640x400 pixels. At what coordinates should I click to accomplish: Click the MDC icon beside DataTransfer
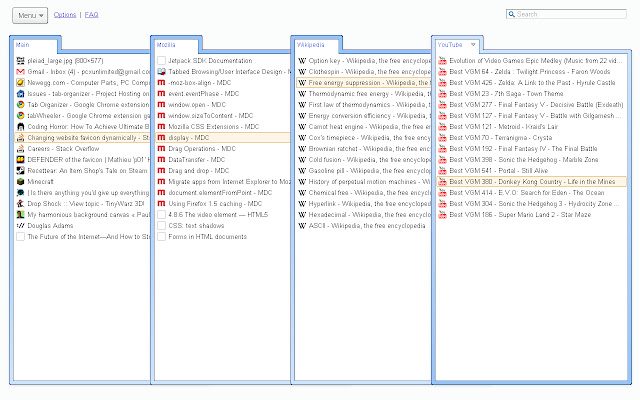click(162, 160)
